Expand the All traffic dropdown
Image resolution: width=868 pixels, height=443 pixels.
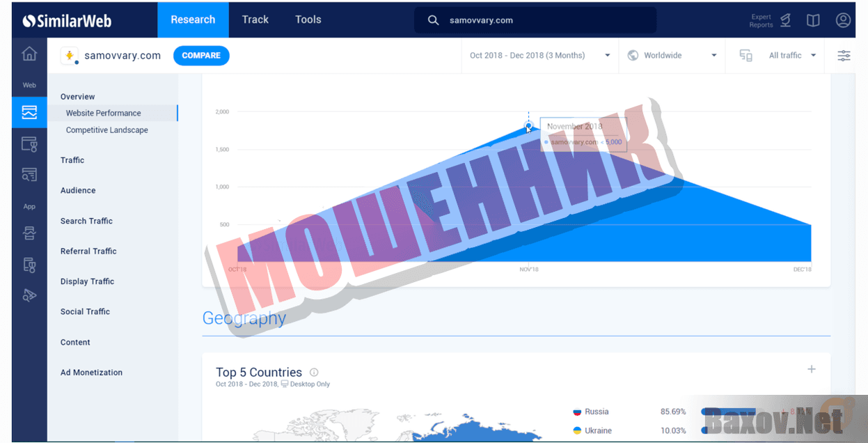(792, 56)
